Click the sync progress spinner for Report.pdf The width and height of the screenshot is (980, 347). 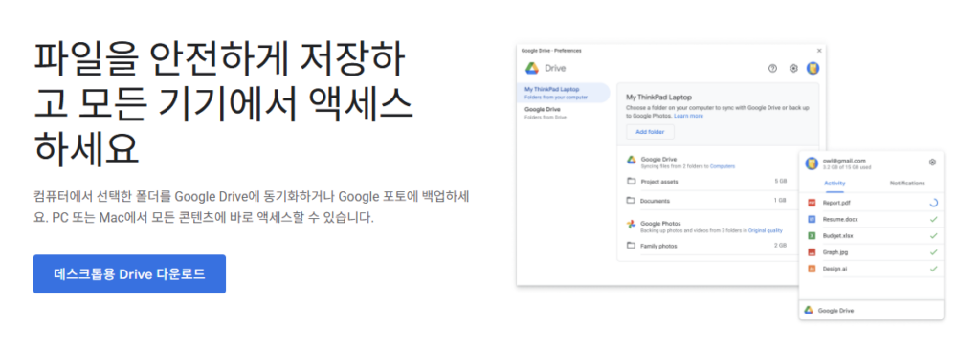click(x=934, y=203)
